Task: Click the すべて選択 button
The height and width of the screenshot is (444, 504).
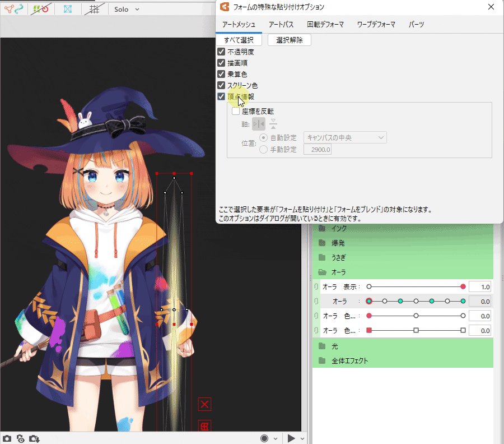Action: (x=239, y=40)
